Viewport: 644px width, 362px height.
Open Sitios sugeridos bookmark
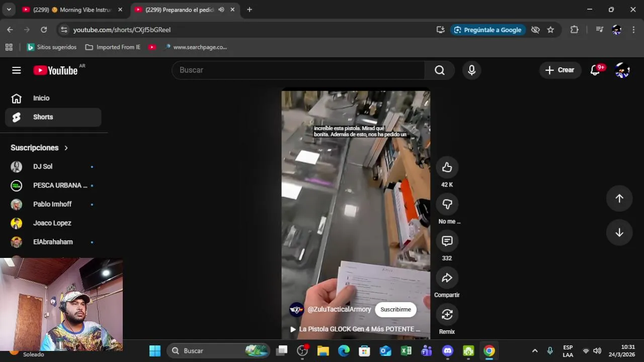coord(51,47)
